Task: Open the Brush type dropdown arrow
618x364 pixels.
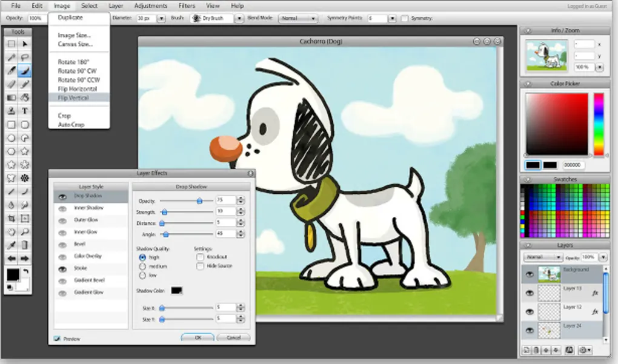Action: coord(239,18)
